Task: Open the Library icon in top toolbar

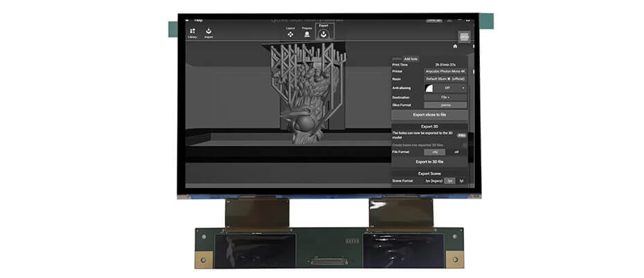Action: tap(193, 33)
